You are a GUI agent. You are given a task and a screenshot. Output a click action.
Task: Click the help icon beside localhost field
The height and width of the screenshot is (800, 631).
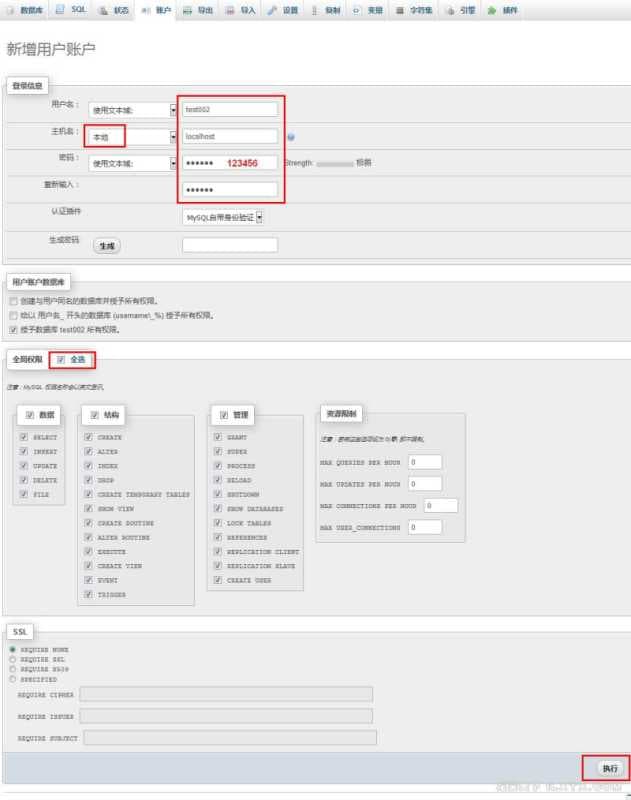click(x=290, y=137)
